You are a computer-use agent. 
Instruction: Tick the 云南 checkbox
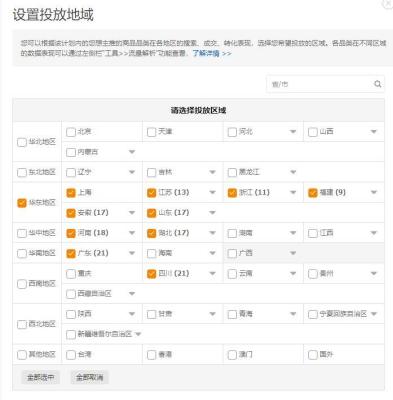pyautogui.click(x=232, y=274)
